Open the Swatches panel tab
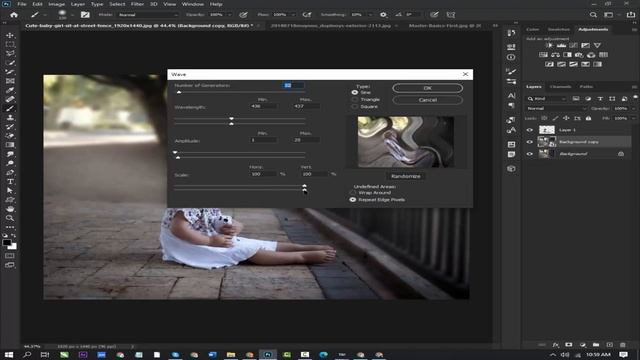Image resolution: width=640 pixels, height=360 pixels. point(558,29)
